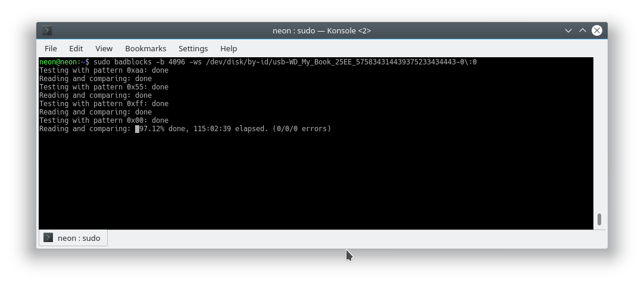Minimize the Konsole window

[568, 30]
